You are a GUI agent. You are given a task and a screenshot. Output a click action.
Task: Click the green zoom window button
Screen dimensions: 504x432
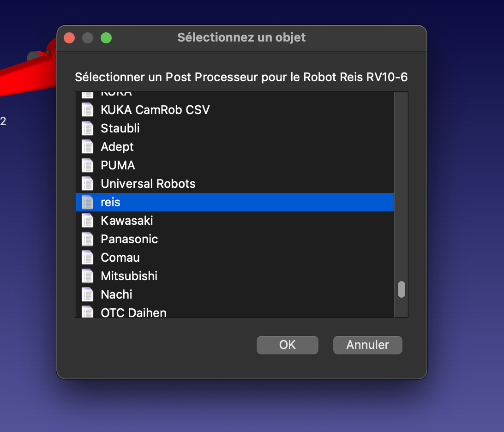[106, 38]
